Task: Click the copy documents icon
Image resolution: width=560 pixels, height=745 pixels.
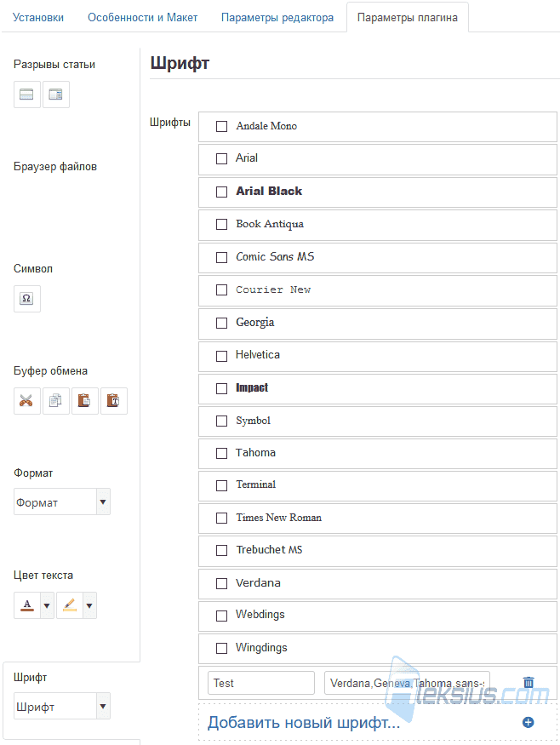Action: pos(56,400)
